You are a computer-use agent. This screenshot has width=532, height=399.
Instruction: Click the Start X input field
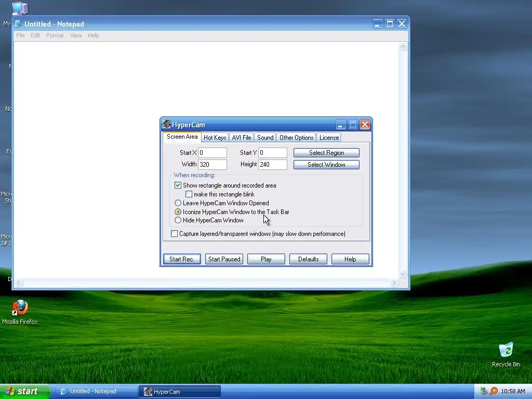(212, 153)
